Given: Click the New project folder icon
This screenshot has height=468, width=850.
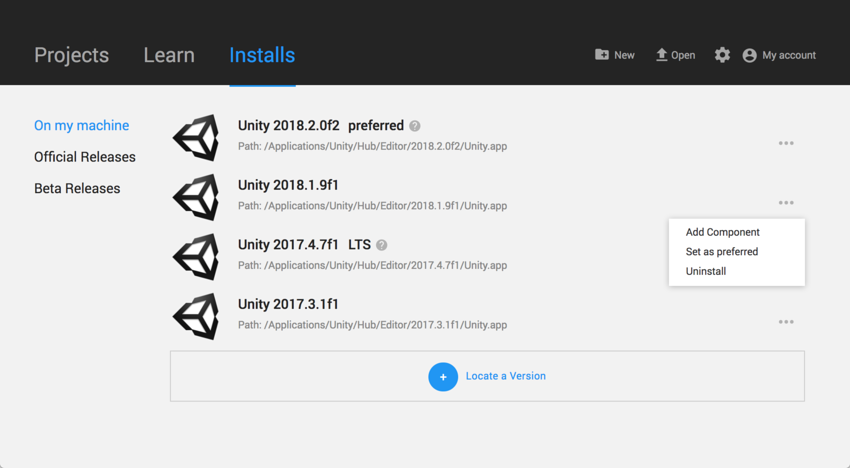Looking at the screenshot, I should [602, 55].
